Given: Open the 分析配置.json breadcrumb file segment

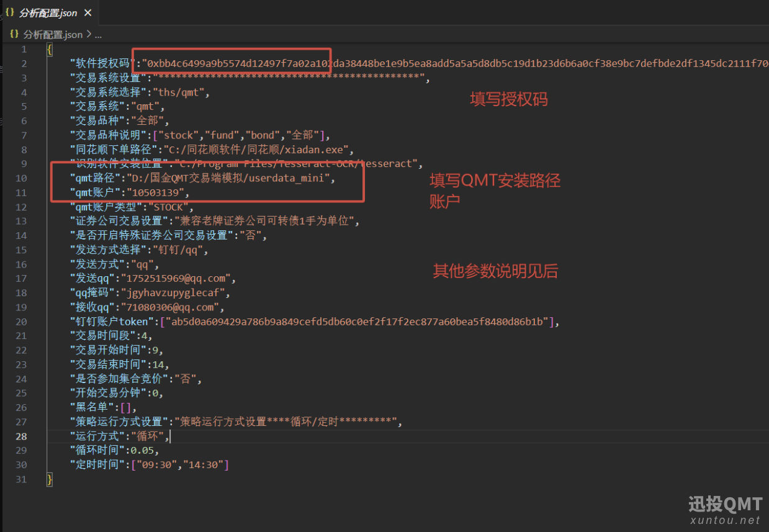Looking at the screenshot, I should [x=53, y=35].
